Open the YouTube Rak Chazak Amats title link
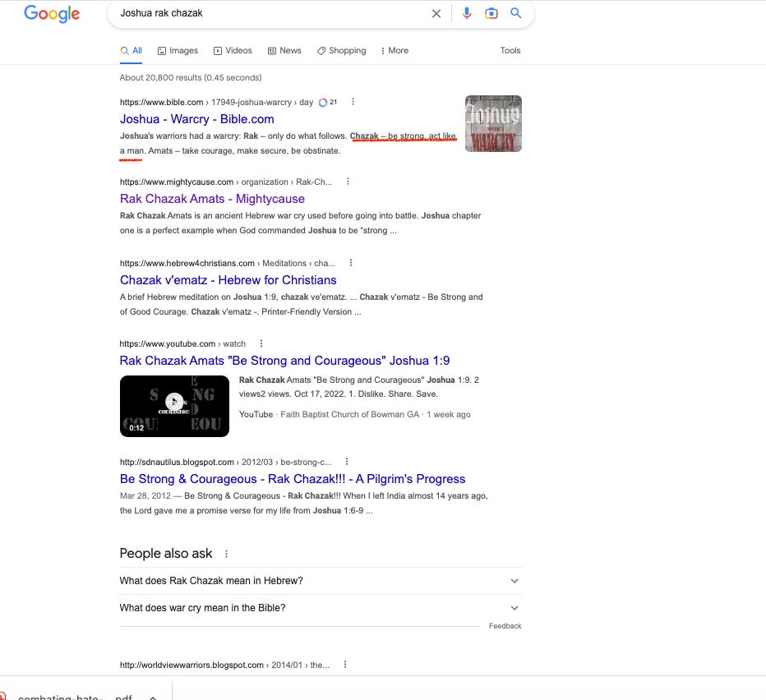 click(284, 360)
